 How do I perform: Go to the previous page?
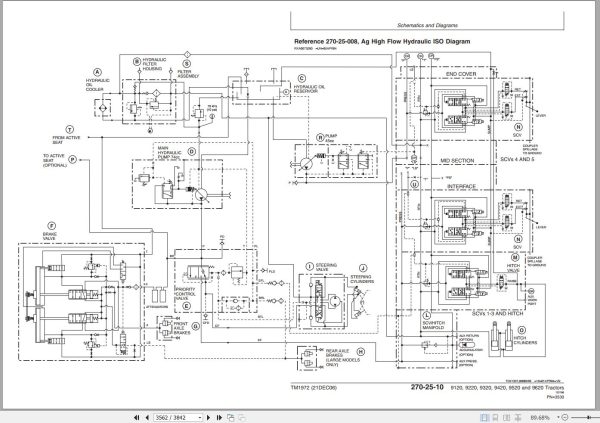coord(147,417)
